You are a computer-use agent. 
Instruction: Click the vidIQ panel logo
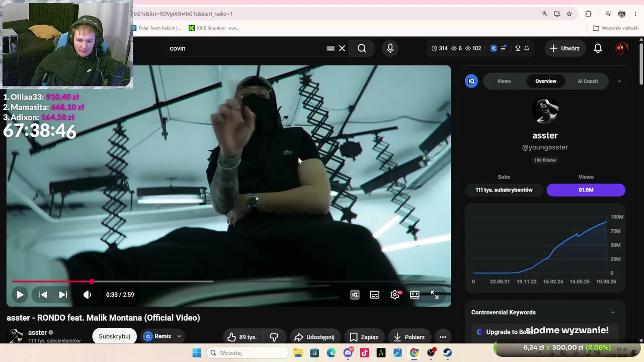coord(471,81)
